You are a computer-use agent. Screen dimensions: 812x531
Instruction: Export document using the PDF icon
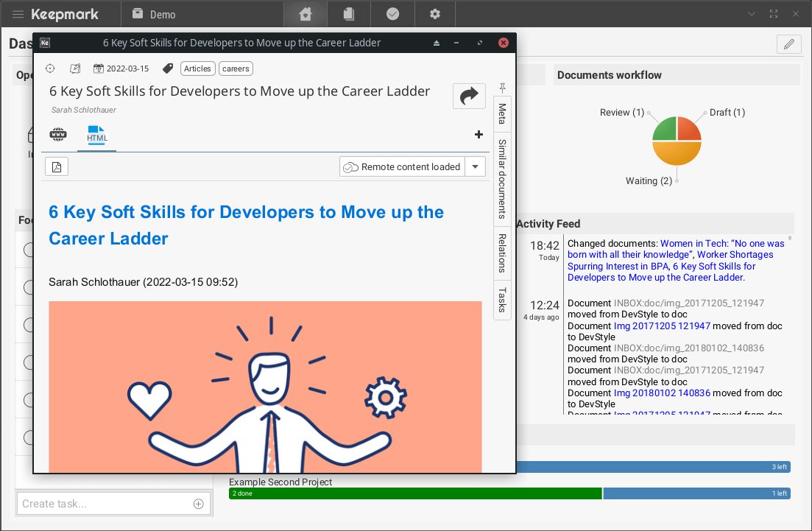click(57, 166)
